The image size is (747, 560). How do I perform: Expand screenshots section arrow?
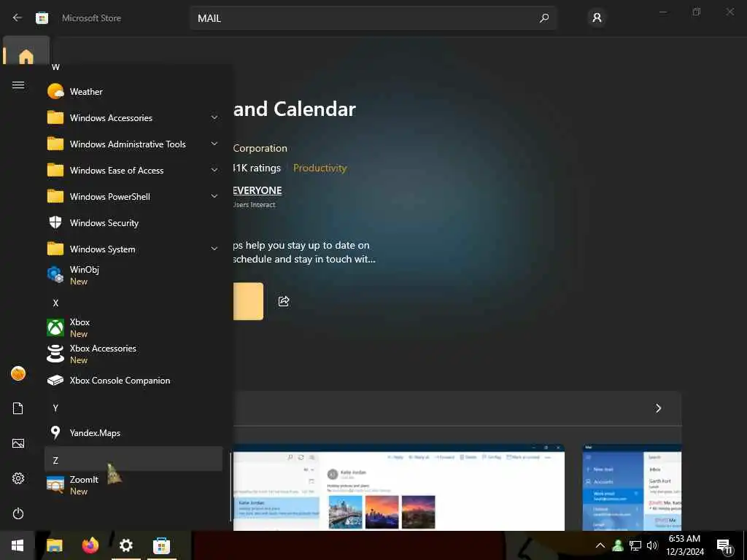(658, 408)
